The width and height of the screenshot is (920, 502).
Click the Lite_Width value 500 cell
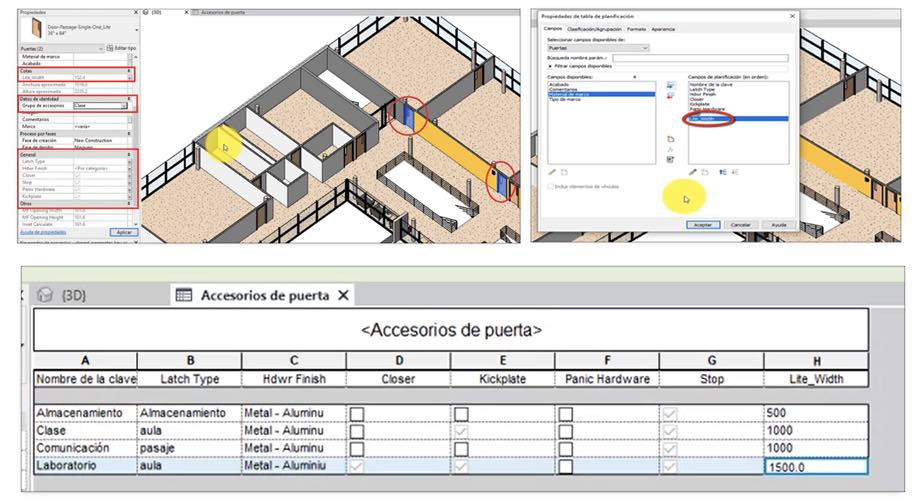coord(816,413)
